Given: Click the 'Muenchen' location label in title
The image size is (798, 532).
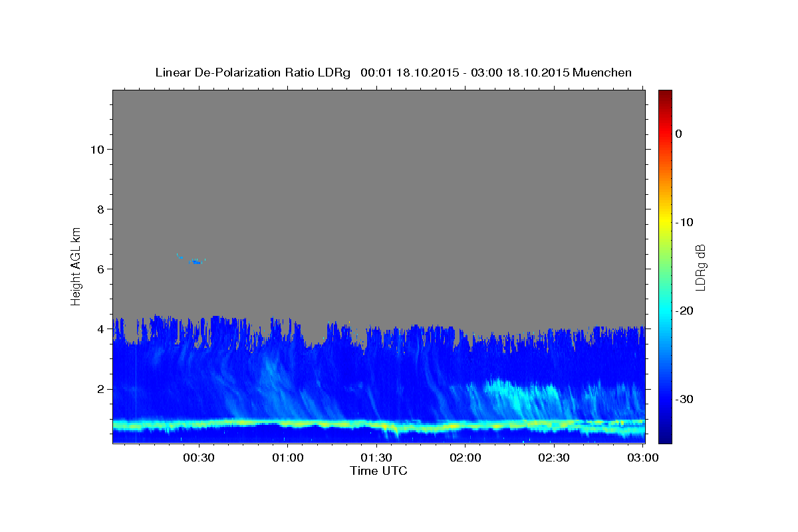Looking at the screenshot, I should point(600,72).
